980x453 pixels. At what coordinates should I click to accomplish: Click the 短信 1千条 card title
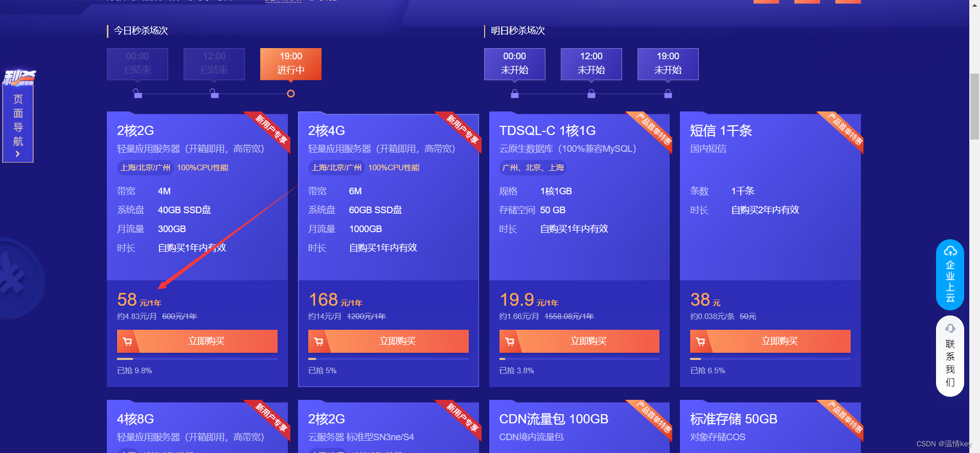[x=721, y=131]
